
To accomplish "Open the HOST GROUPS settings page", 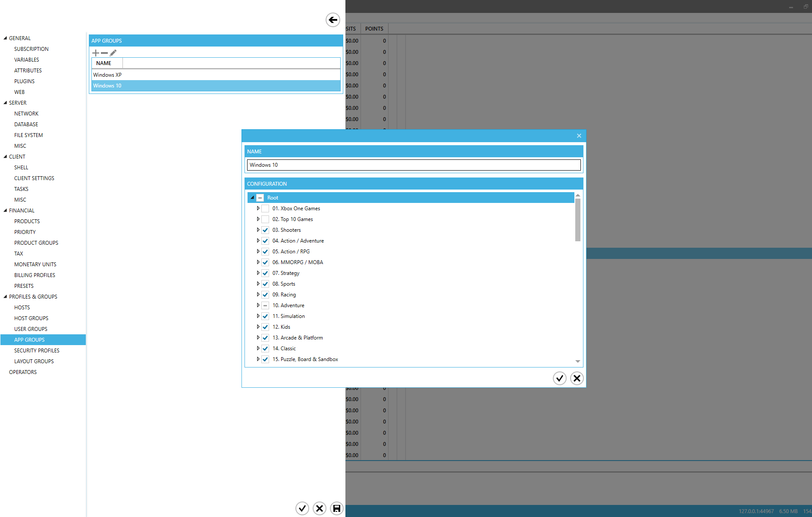I will 31,318.
